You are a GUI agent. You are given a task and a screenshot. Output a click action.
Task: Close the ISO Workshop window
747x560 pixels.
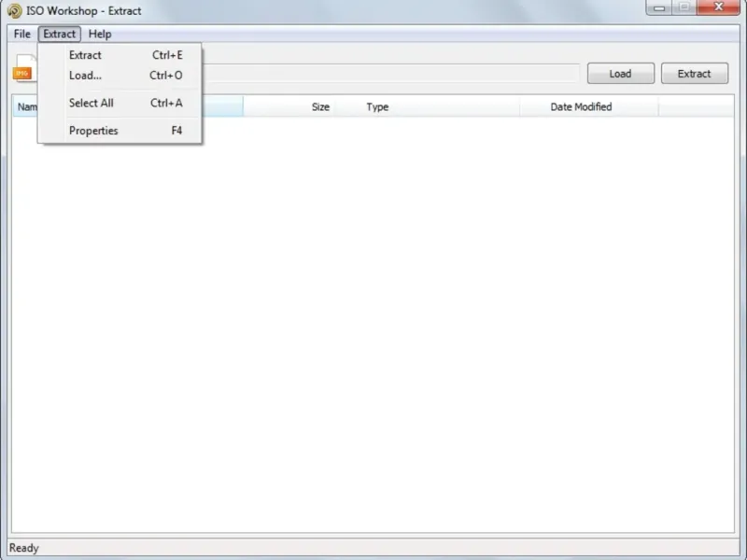click(x=718, y=7)
